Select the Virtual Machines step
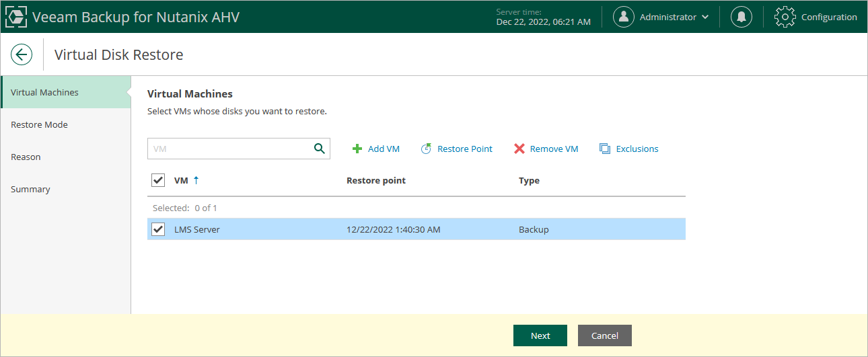This screenshot has height=357, width=868. [65, 92]
